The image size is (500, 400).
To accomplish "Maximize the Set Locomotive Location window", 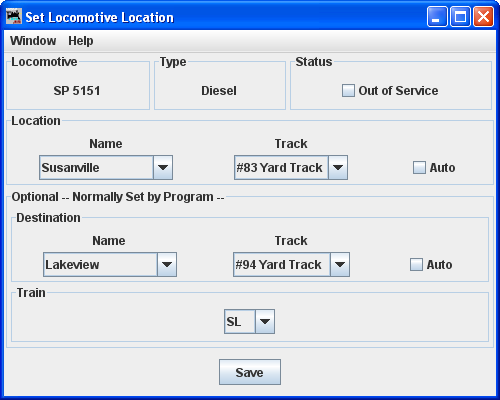I will [x=460, y=16].
